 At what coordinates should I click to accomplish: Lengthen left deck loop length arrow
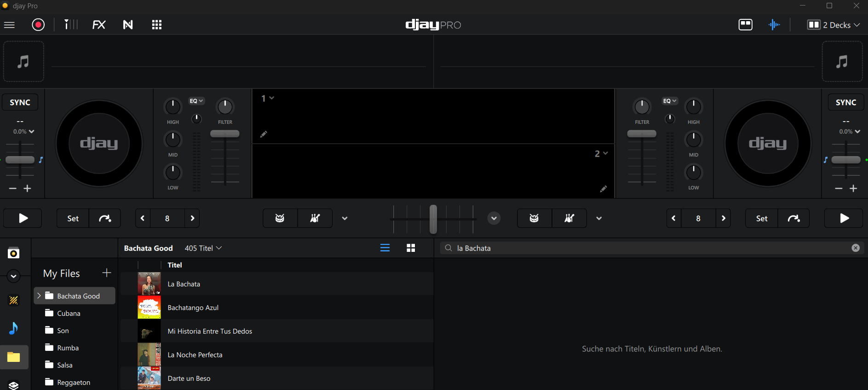pyautogui.click(x=192, y=218)
